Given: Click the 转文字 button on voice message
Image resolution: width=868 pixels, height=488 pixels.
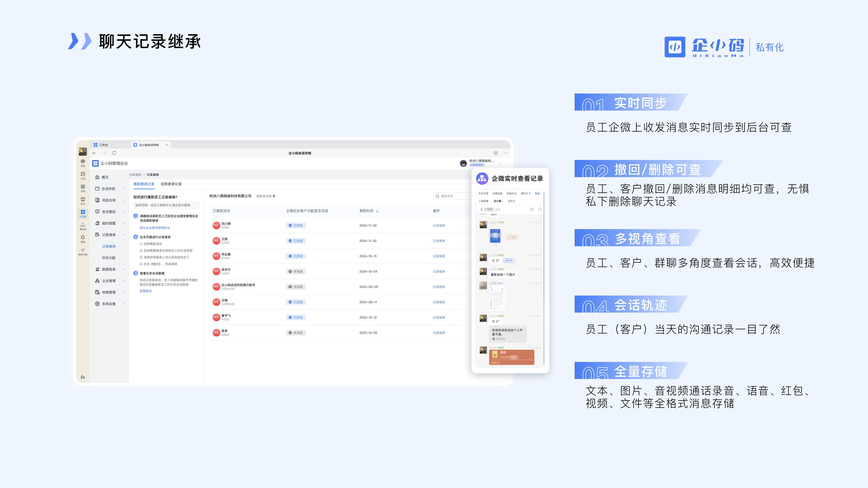Looking at the screenshot, I should (509, 261).
